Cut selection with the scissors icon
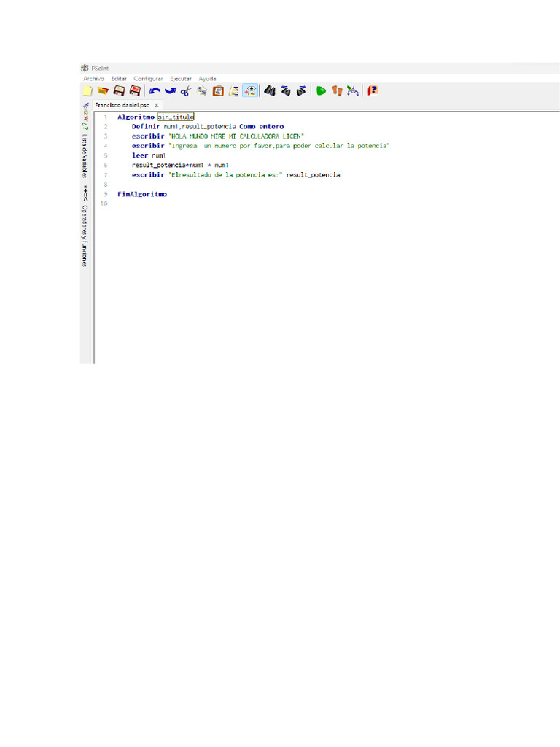The height and width of the screenshot is (747, 560). click(186, 90)
